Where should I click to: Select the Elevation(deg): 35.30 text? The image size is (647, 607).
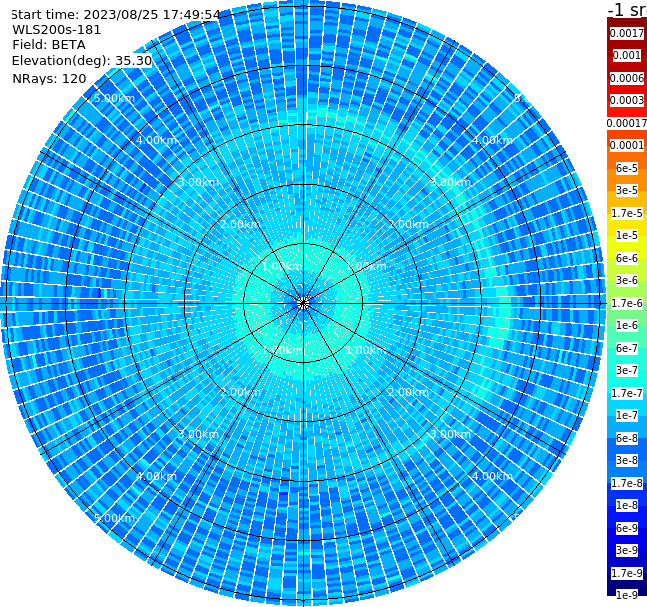tap(82, 61)
